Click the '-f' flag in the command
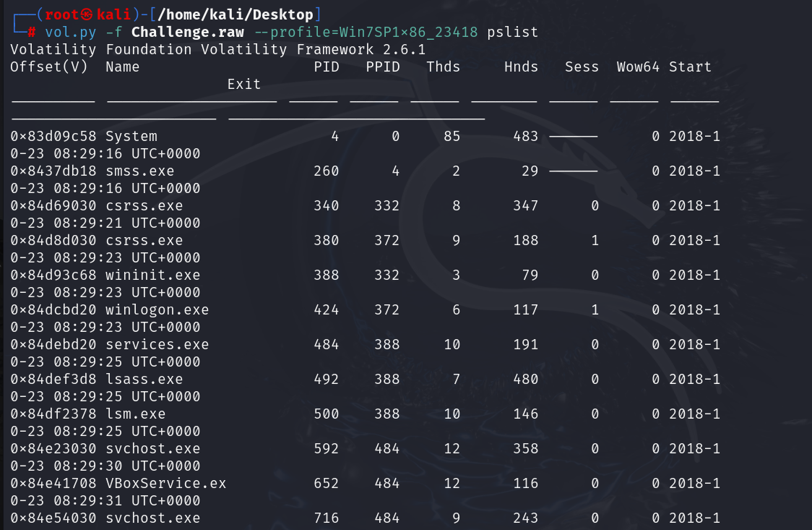 click(x=113, y=32)
